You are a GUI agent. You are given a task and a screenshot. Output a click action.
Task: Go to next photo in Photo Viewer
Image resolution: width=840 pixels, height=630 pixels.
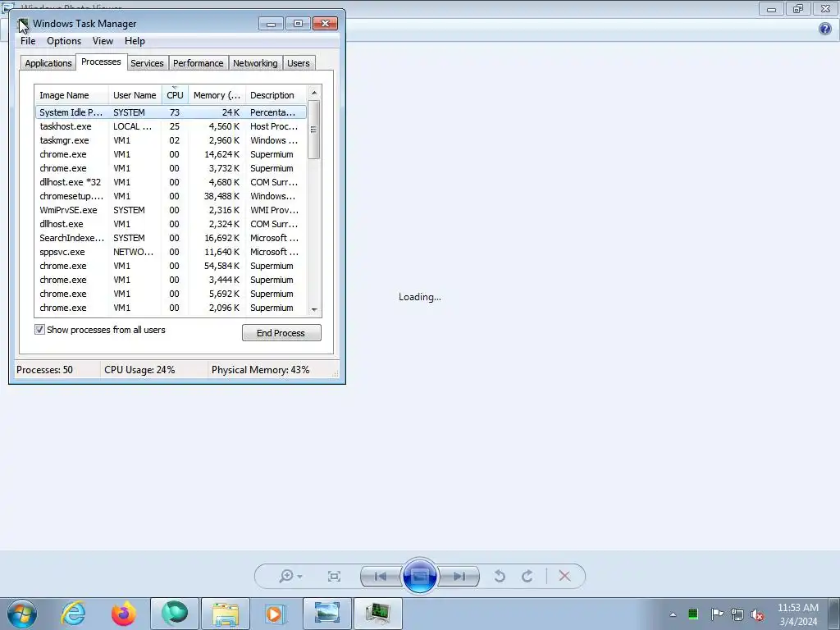coord(459,576)
